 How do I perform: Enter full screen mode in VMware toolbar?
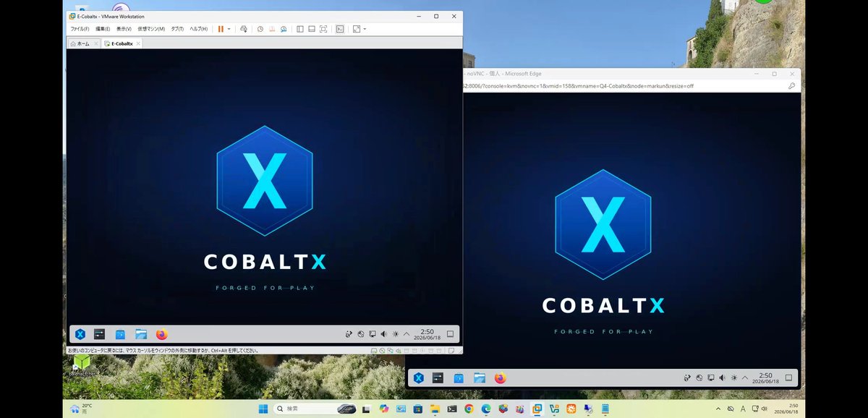(323, 29)
